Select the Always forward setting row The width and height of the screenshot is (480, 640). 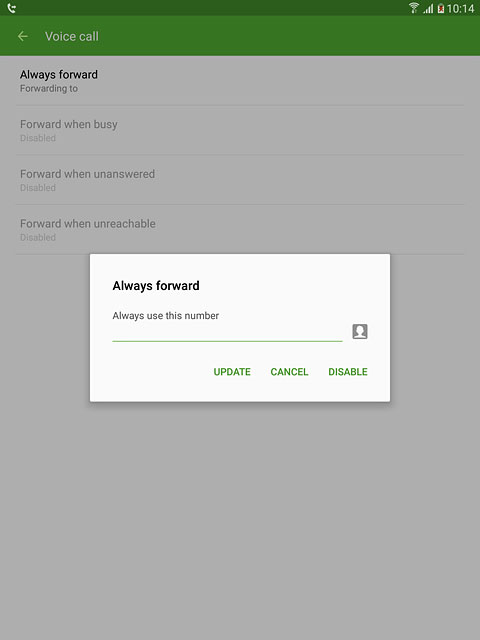[x=240, y=81]
